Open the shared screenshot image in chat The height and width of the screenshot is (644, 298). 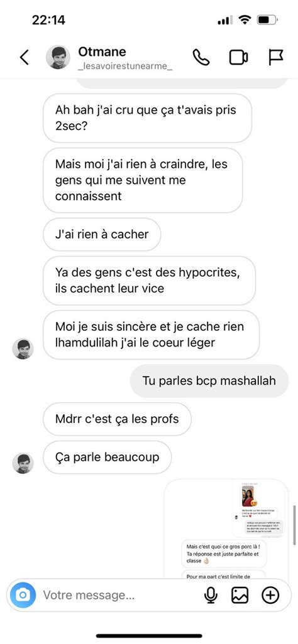click(x=226, y=529)
